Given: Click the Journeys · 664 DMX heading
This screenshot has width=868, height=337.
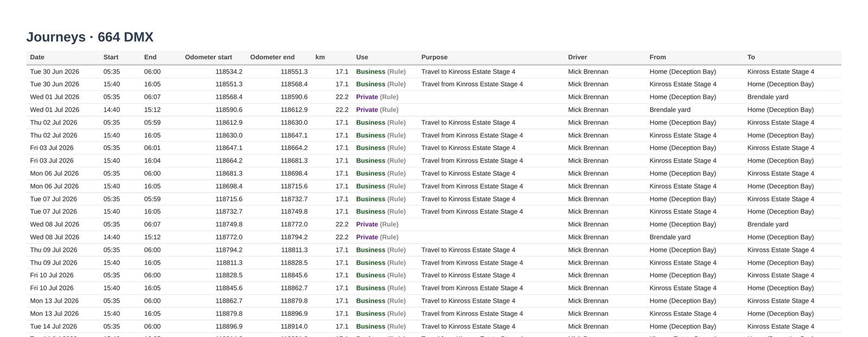Looking at the screenshot, I should pos(90,37).
